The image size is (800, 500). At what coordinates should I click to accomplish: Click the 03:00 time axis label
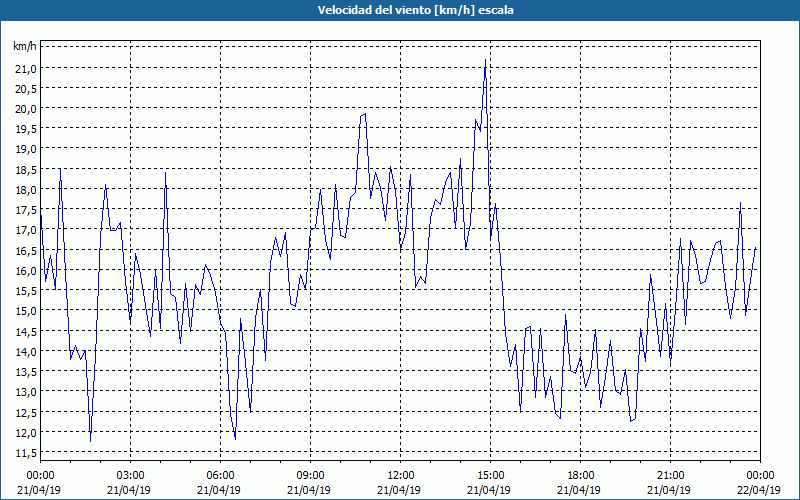pos(130,476)
